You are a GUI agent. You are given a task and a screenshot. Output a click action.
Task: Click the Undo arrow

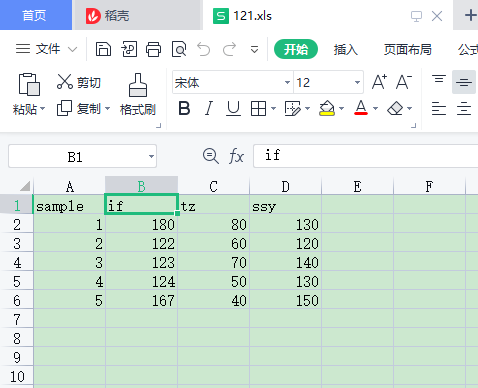204,49
